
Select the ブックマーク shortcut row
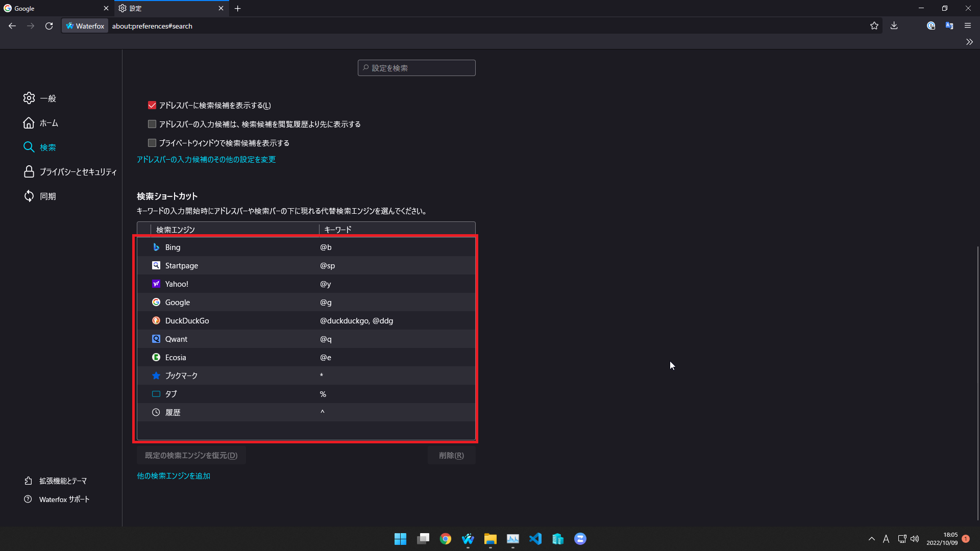[306, 375]
